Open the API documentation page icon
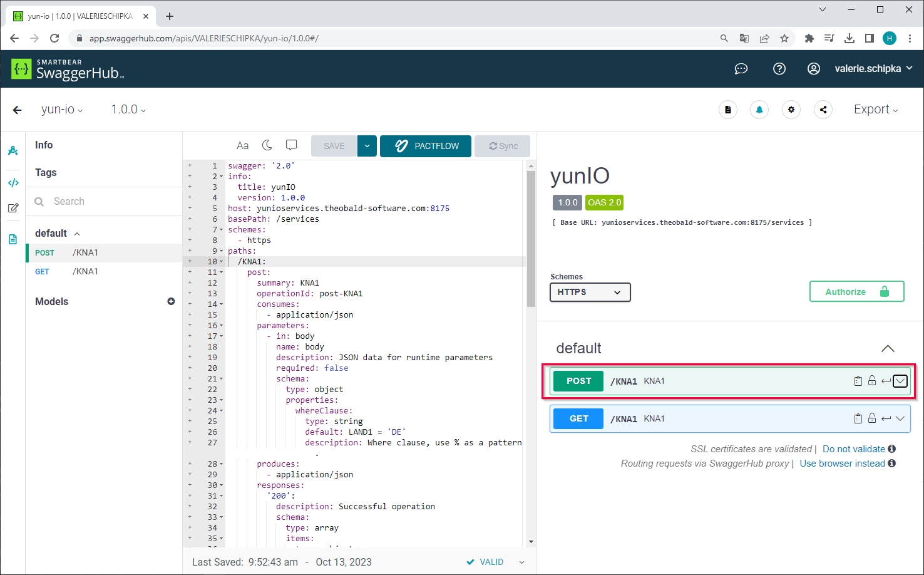The image size is (924, 575). [728, 110]
